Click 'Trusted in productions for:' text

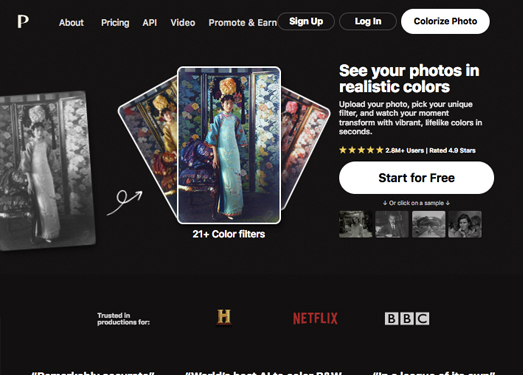123,319
